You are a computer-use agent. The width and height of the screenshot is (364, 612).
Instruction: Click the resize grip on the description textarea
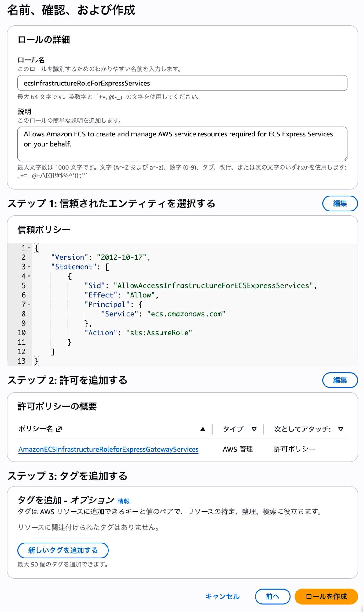click(x=345, y=159)
